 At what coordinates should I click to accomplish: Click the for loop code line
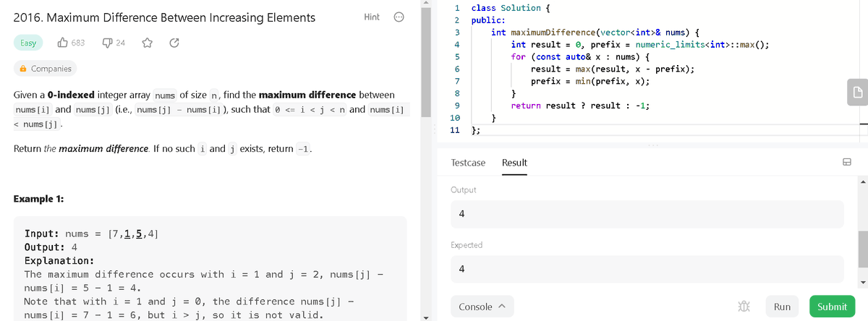580,57
